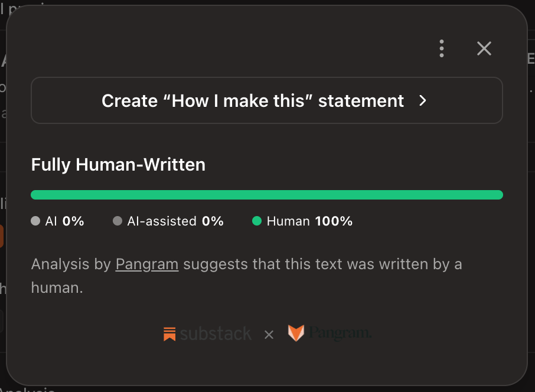Click the Human 100% percentage label
Viewport: 535px width, 392px height.
309,221
